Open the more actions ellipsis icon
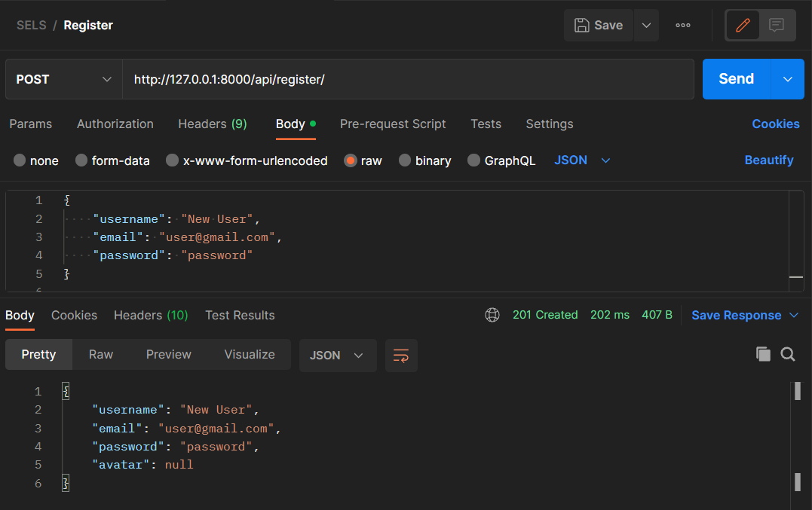 (x=683, y=25)
